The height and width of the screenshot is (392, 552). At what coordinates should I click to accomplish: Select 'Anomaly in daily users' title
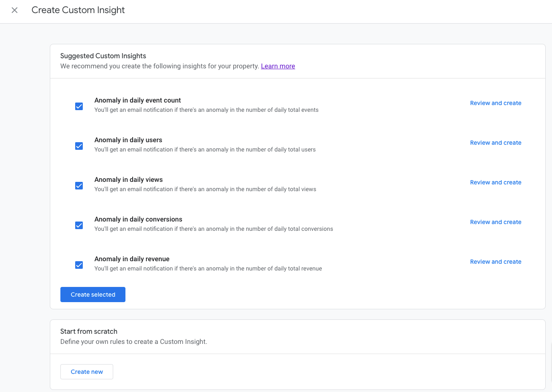(x=128, y=140)
